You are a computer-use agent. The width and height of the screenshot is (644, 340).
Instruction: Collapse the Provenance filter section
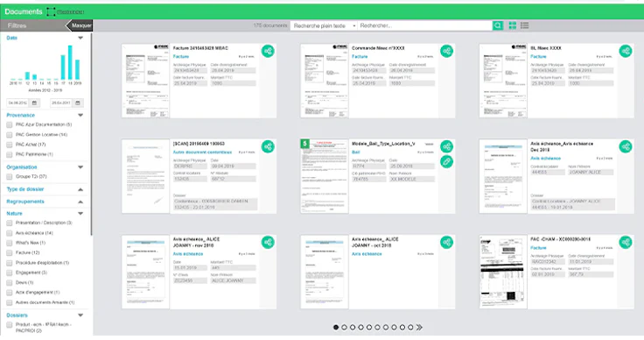80,115
